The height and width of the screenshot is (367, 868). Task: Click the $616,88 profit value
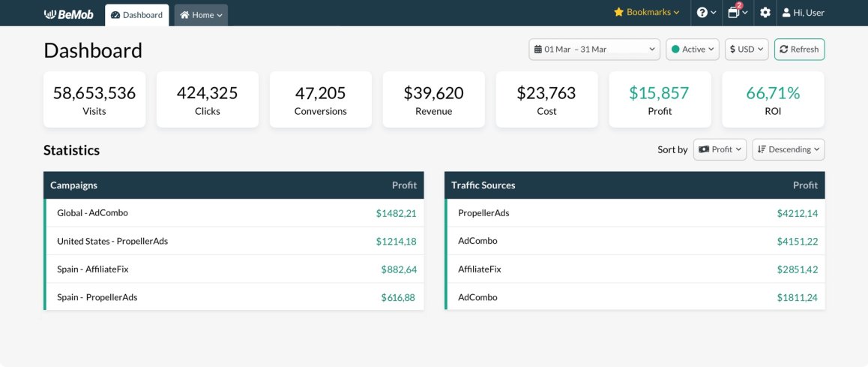(x=397, y=298)
